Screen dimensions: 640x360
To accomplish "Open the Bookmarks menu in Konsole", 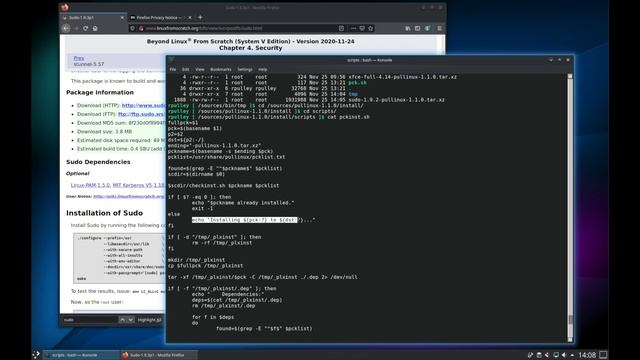I will coord(220,69).
